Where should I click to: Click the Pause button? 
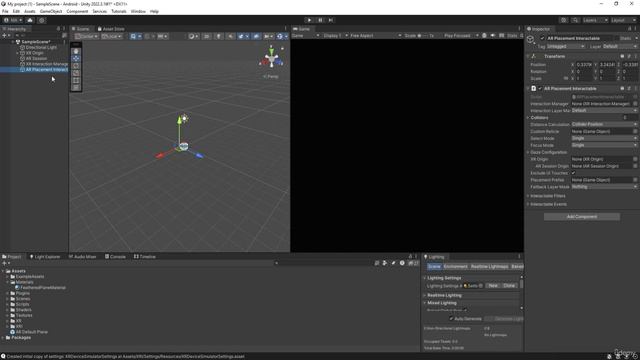point(320,20)
